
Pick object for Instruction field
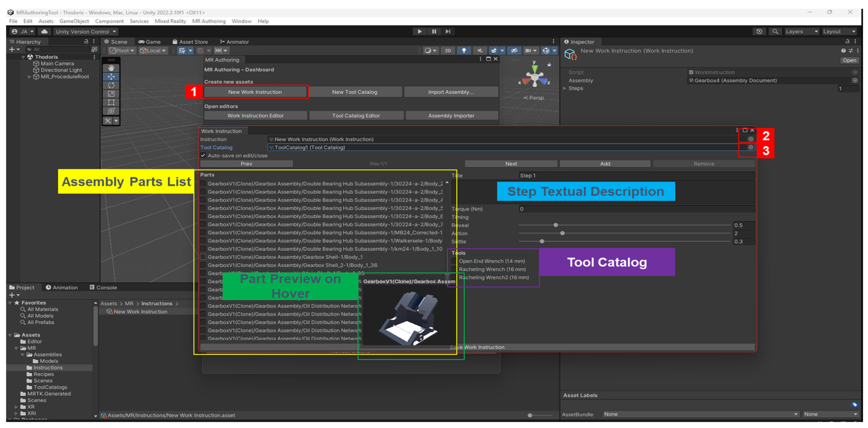pyautogui.click(x=750, y=139)
